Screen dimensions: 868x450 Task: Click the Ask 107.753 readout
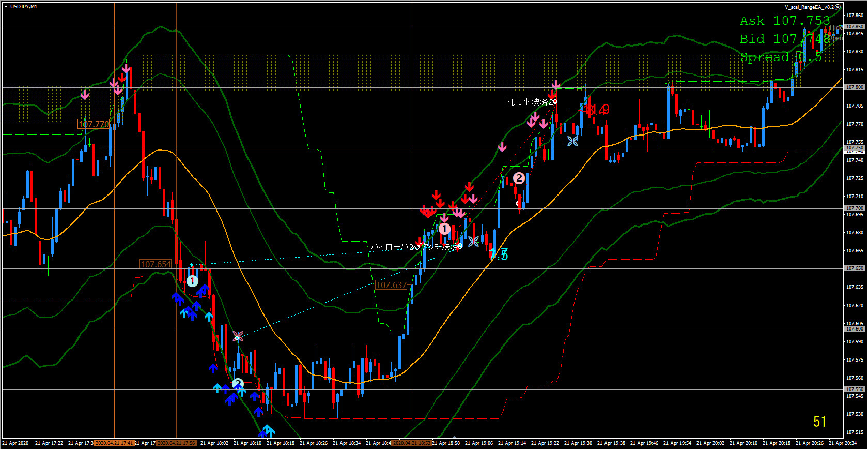click(x=785, y=21)
